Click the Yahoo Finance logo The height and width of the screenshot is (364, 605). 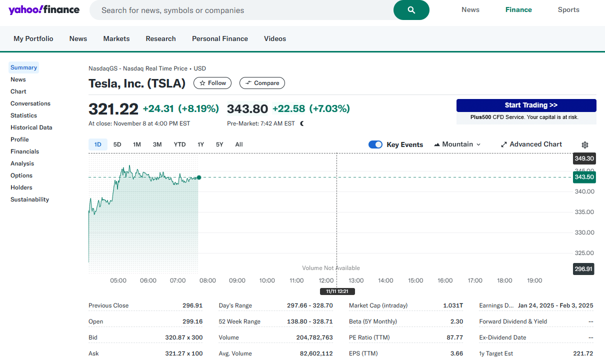click(x=44, y=9)
